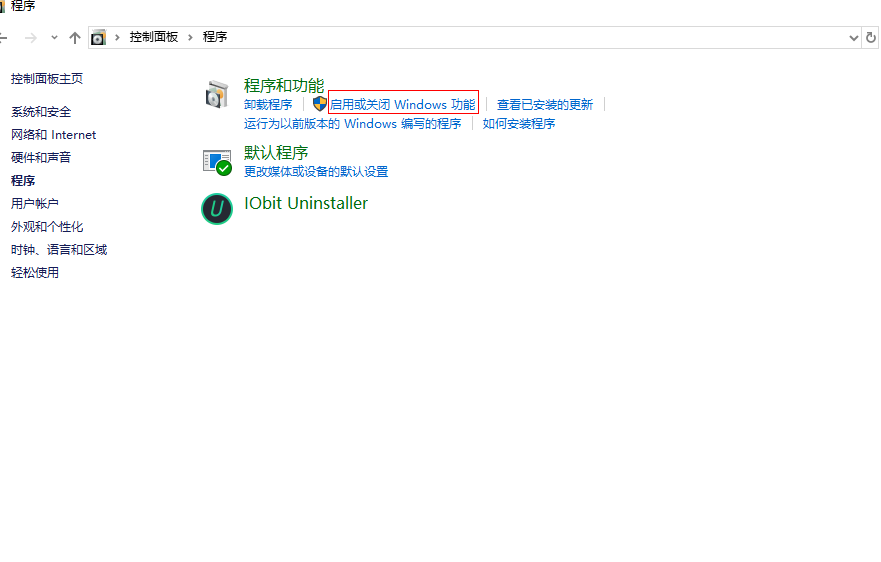
Task: Click the shield icon beside Windows features link
Action: 320,104
